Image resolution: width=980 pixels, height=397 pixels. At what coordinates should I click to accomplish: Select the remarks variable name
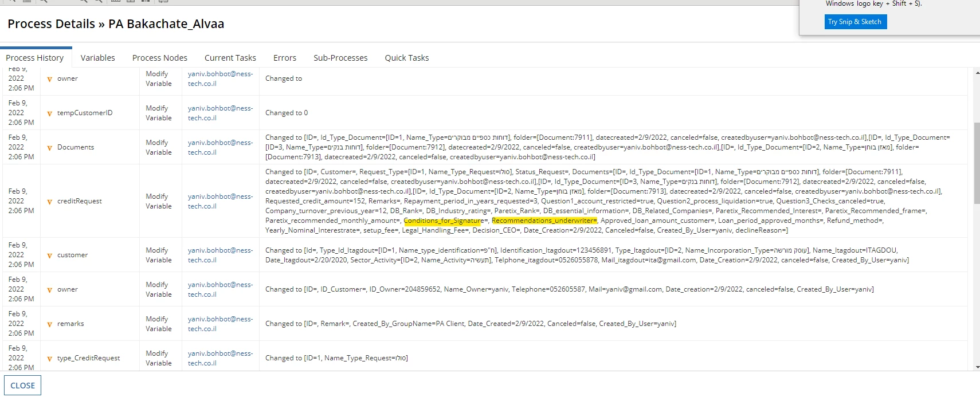(x=70, y=324)
